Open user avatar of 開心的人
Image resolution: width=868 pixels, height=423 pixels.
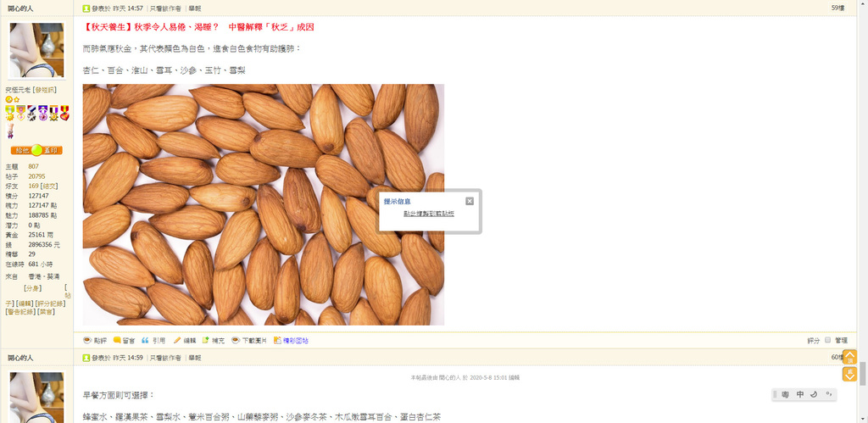[36, 50]
